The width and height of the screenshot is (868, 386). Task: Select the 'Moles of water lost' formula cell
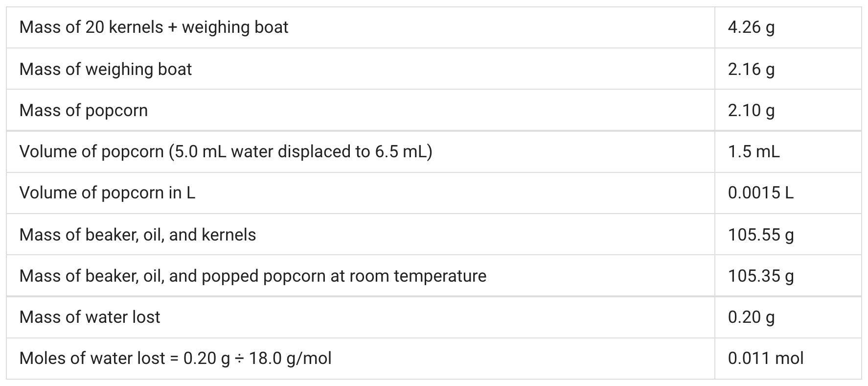(361, 358)
